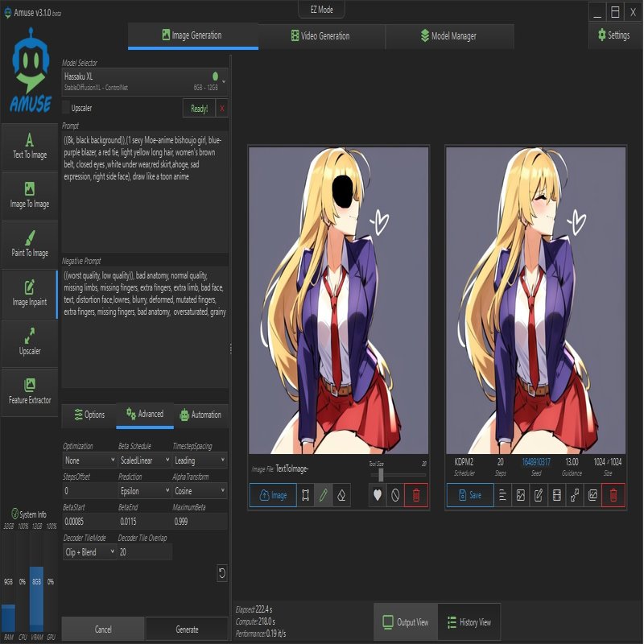The width and height of the screenshot is (644, 644).
Task: Click in the Prompt text box
Action: click(x=145, y=192)
